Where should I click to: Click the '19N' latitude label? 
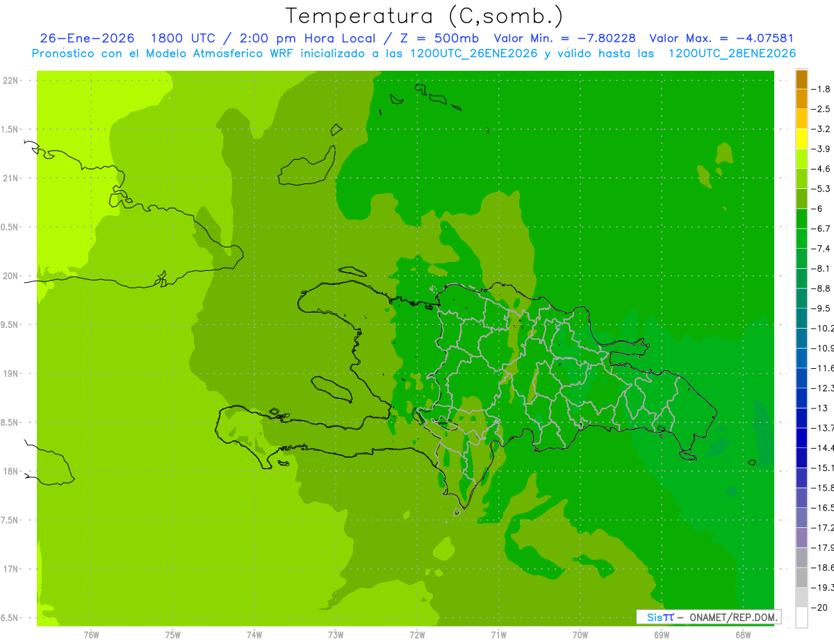(x=10, y=374)
